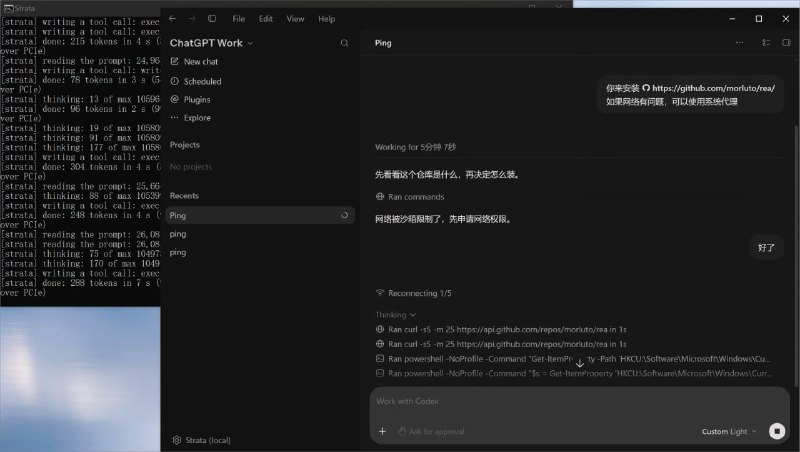Image resolution: width=800 pixels, height=452 pixels.
Task: Click the 好了 user message bubble
Action: point(766,248)
